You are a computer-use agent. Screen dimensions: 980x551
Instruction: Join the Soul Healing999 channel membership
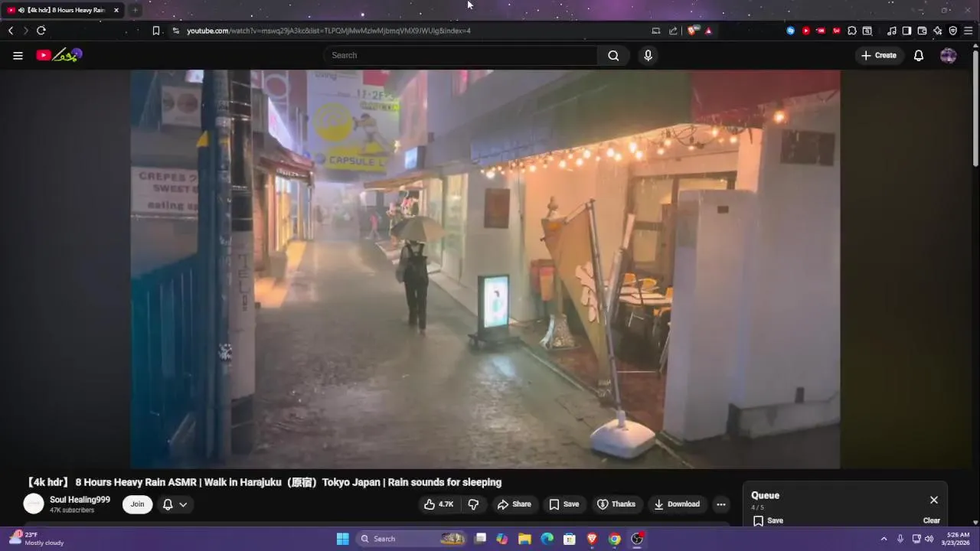(x=137, y=504)
